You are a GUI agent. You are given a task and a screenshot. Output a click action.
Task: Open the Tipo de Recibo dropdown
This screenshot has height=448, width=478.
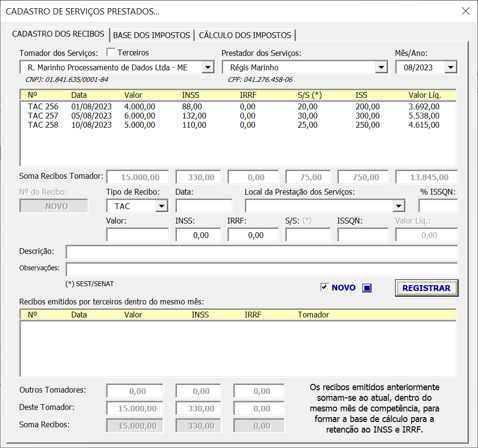click(162, 206)
